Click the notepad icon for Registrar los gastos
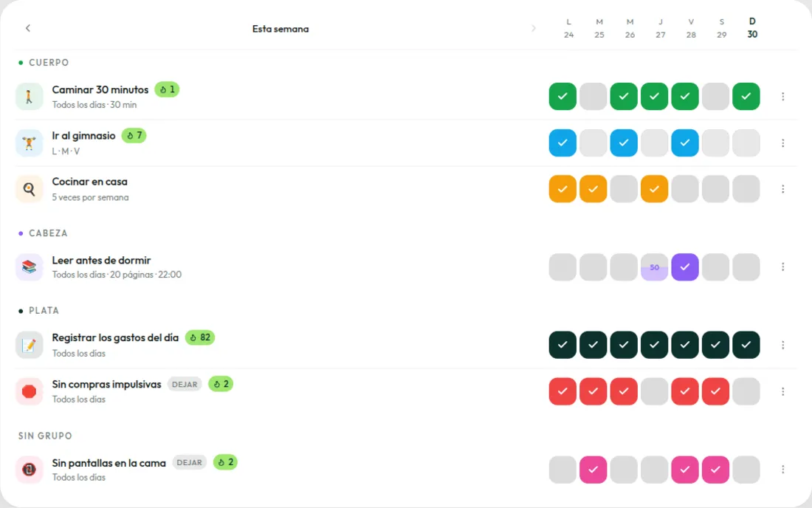 [29, 345]
